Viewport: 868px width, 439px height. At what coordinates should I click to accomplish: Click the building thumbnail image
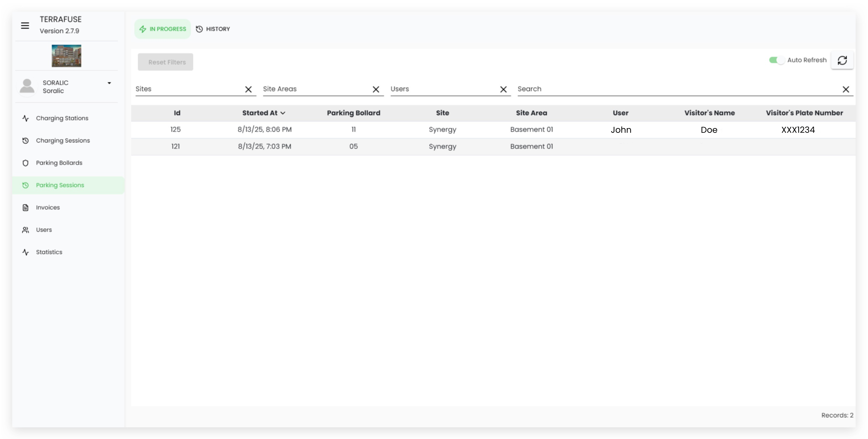point(66,56)
